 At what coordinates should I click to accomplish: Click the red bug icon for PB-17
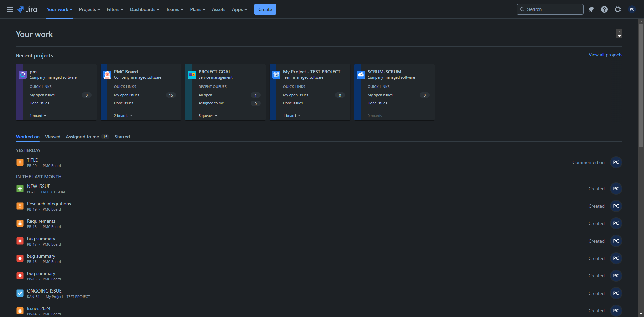pos(20,241)
